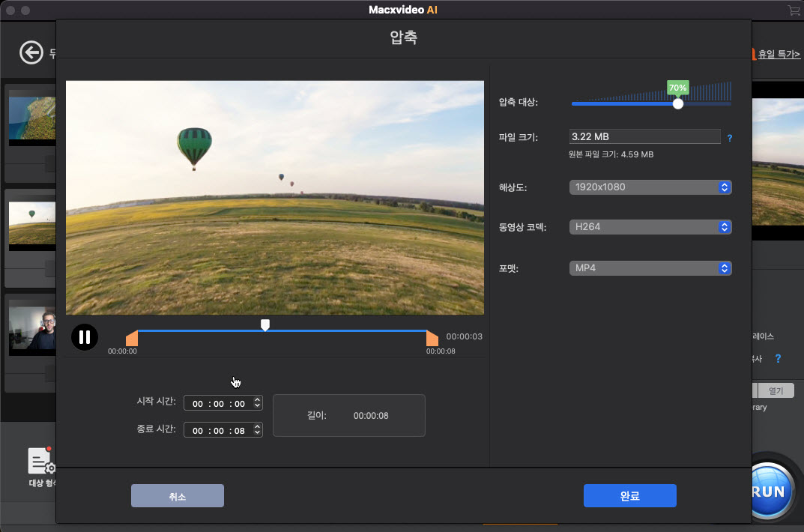804x532 pixels.
Task: Open the 휴일 특가 holiday deal link
Action: 777,54
